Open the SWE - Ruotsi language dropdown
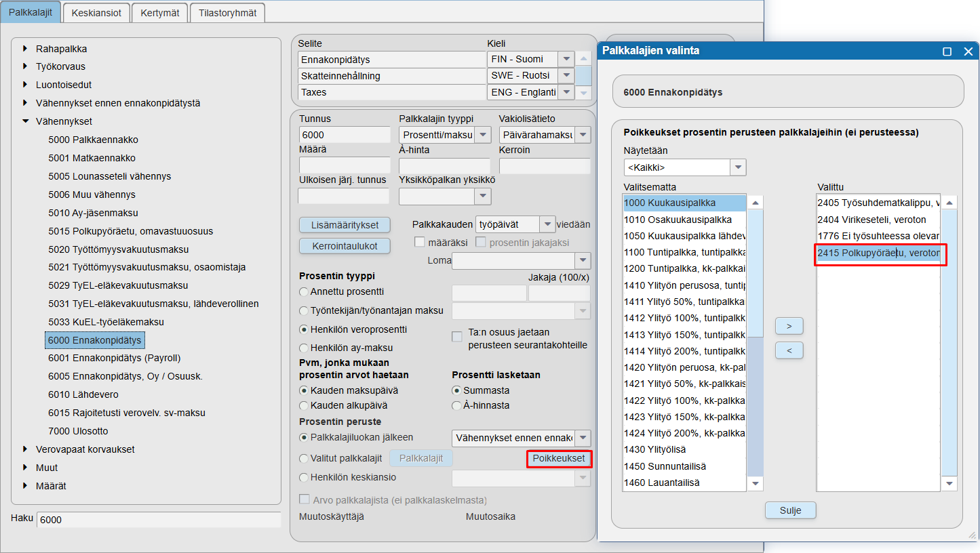 566,75
